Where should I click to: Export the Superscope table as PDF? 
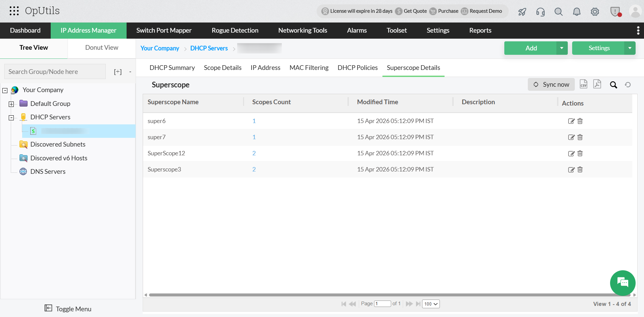(597, 84)
